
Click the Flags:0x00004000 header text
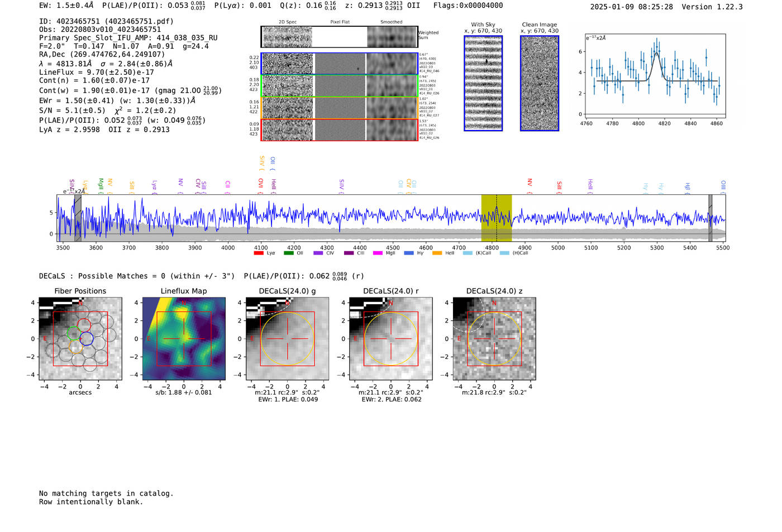468,6
